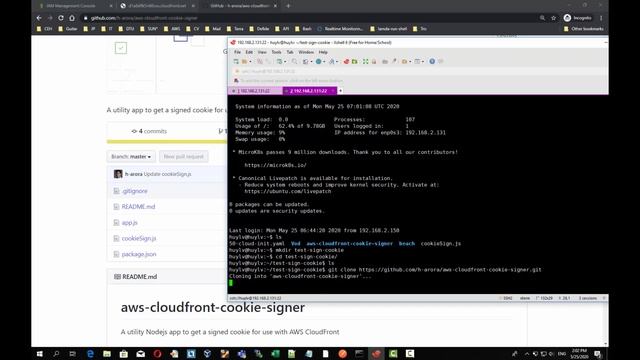Open the Windows notification center
640x360 pixels.
[x=598, y=354]
